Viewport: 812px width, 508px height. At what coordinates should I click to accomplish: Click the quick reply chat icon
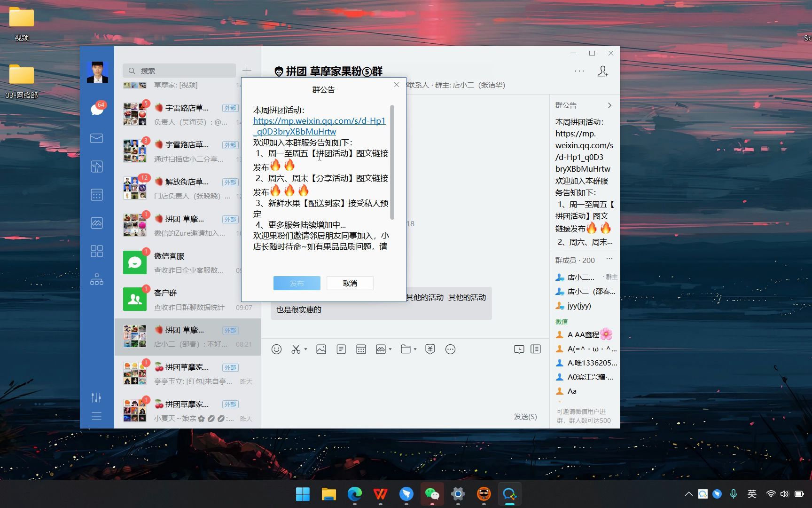[x=519, y=349]
